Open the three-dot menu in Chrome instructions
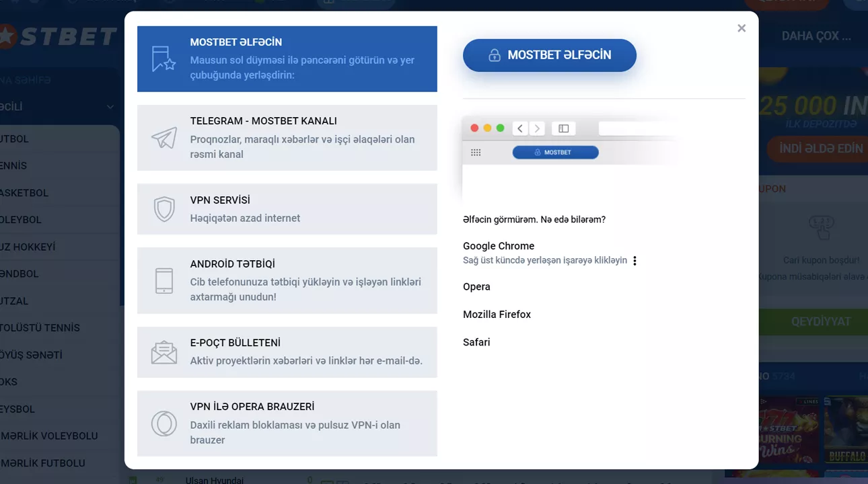 pos(635,260)
